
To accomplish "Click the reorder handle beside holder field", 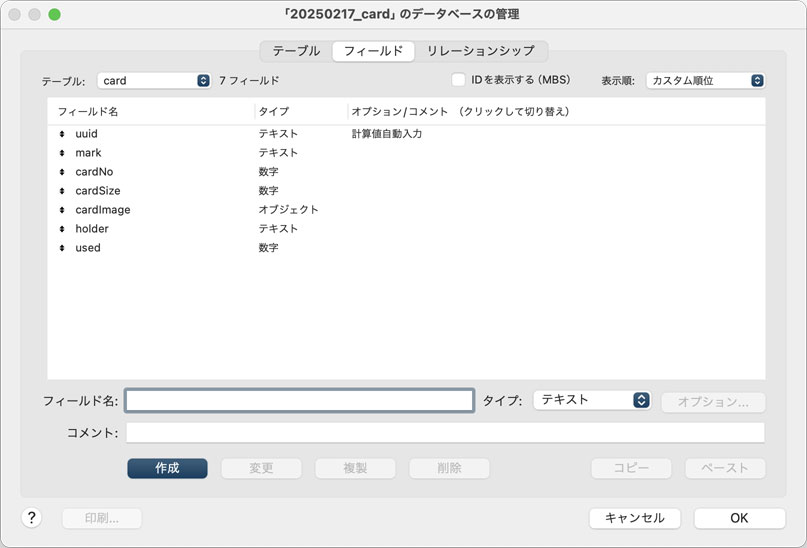I will pyautogui.click(x=62, y=229).
